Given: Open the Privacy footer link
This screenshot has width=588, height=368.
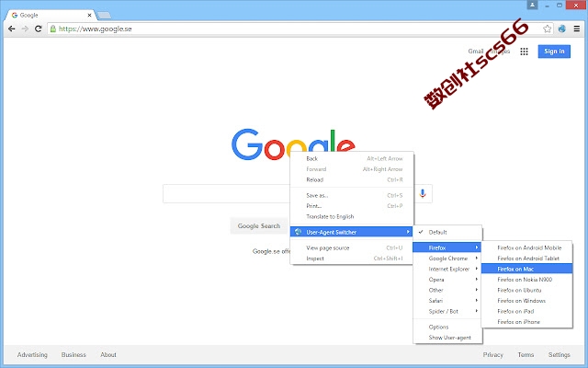Looking at the screenshot, I should (x=492, y=355).
